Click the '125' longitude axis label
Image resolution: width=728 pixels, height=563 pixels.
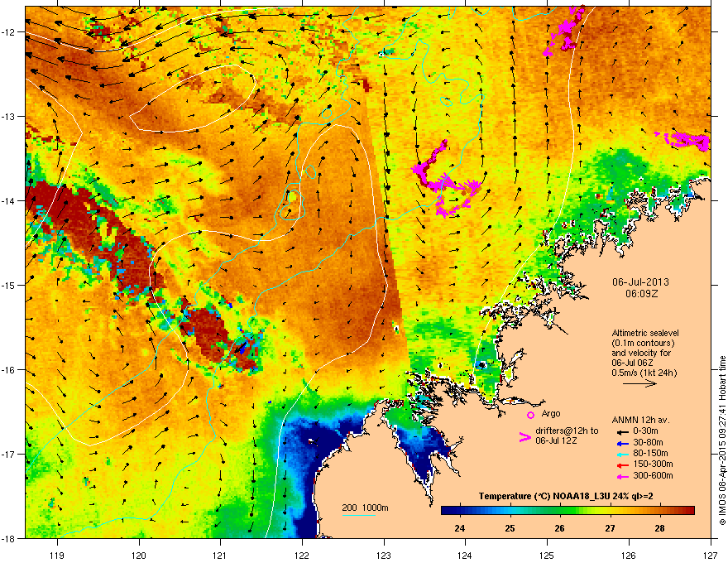547,555
